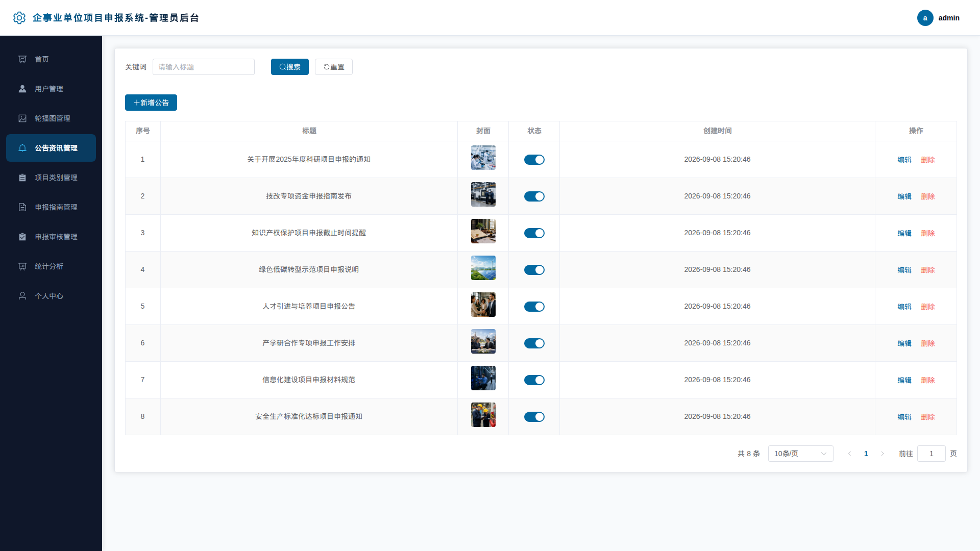Open cover thumbnail of 技改专项资金申报指南发布
The height and width of the screenshot is (551, 980).
[x=483, y=194]
